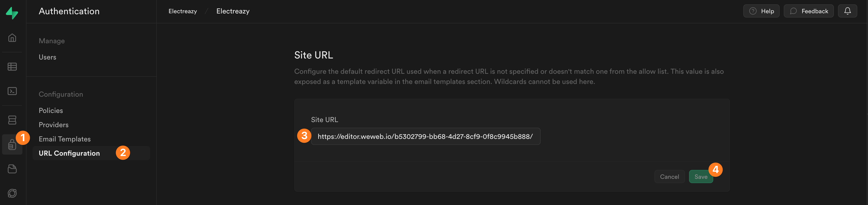This screenshot has width=868, height=205.
Task: Click inside the Site URL input field
Action: click(x=426, y=136)
